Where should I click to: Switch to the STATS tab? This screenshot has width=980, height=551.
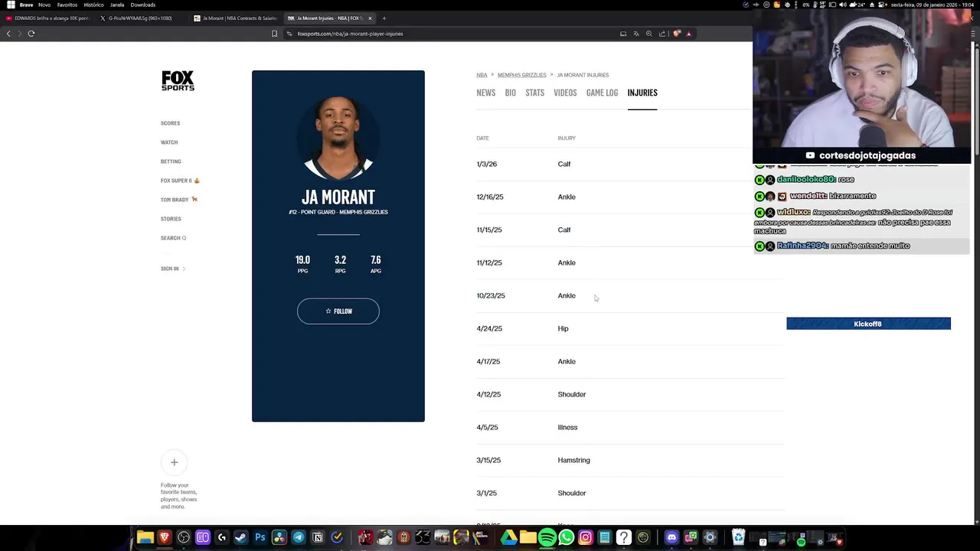click(534, 93)
